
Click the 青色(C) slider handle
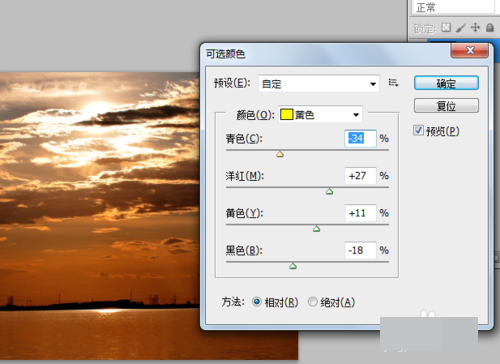click(x=280, y=154)
